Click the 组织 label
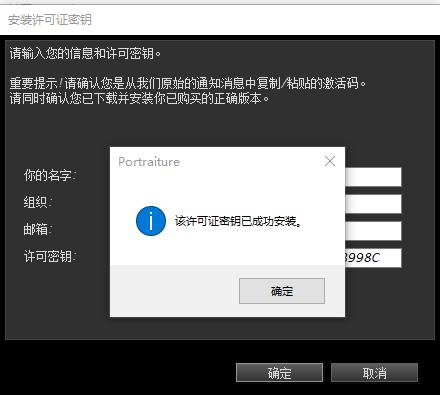The width and height of the screenshot is (440, 395). point(38,202)
